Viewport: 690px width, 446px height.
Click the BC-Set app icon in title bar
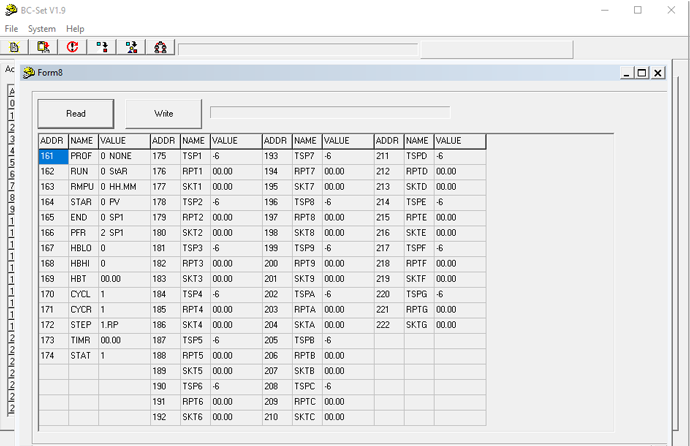pyautogui.click(x=11, y=10)
